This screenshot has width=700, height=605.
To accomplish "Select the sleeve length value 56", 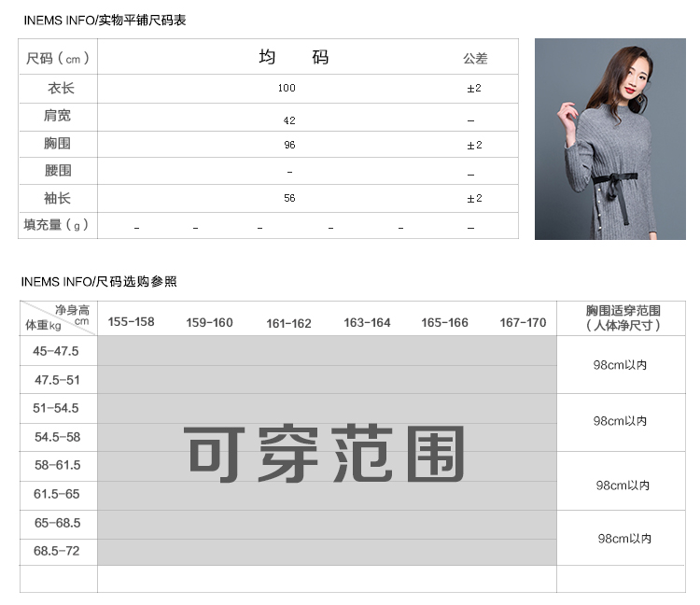I will [289, 199].
